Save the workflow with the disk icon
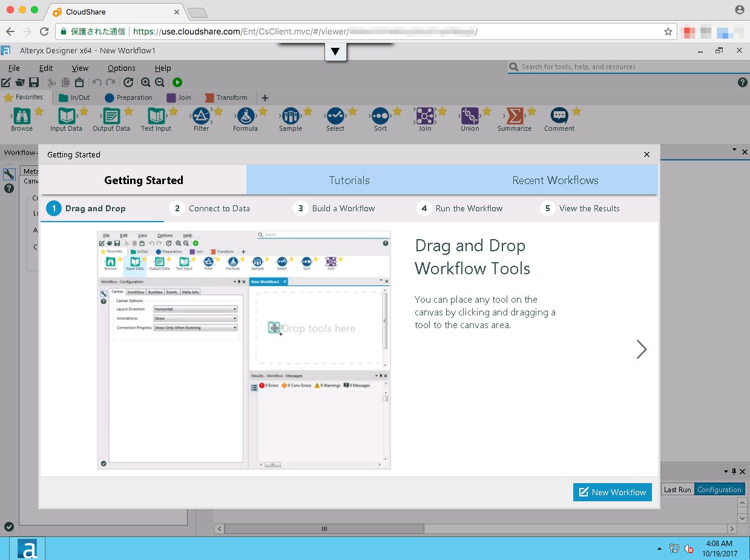The image size is (750, 560). [x=34, y=82]
